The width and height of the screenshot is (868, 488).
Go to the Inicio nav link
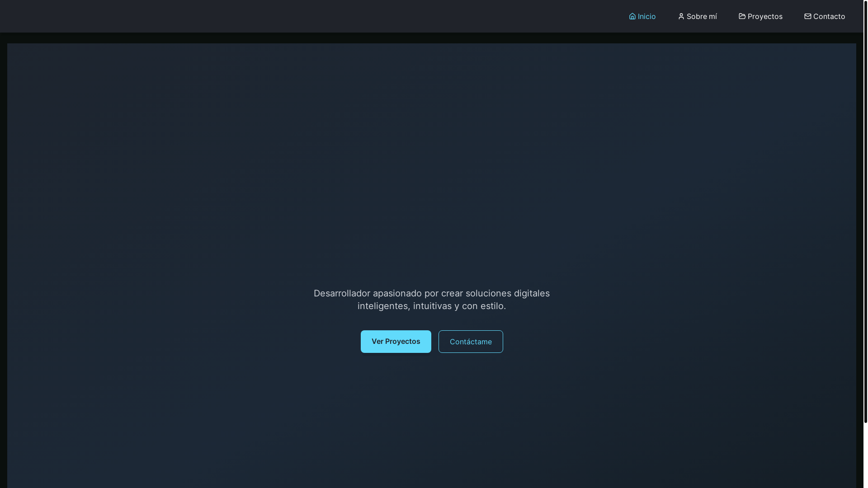642,16
